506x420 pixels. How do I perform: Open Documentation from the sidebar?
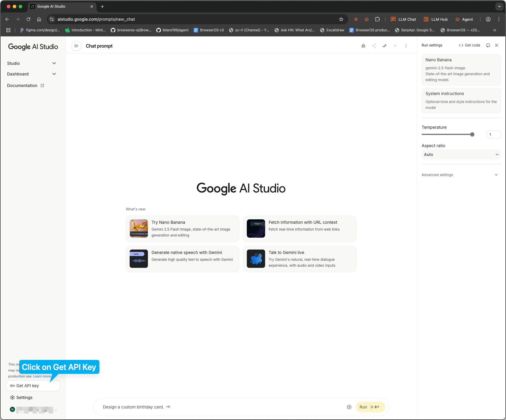pyautogui.click(x=22, y=85)
